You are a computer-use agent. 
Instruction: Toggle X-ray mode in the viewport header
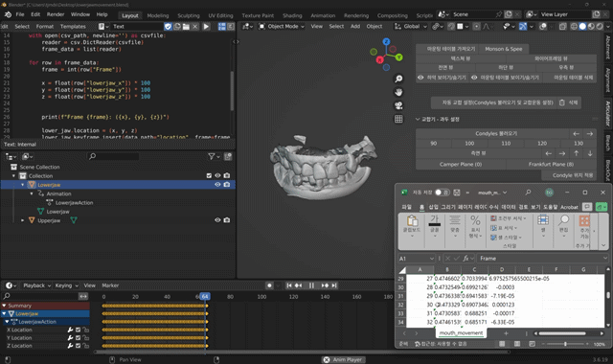coord(562,27)
